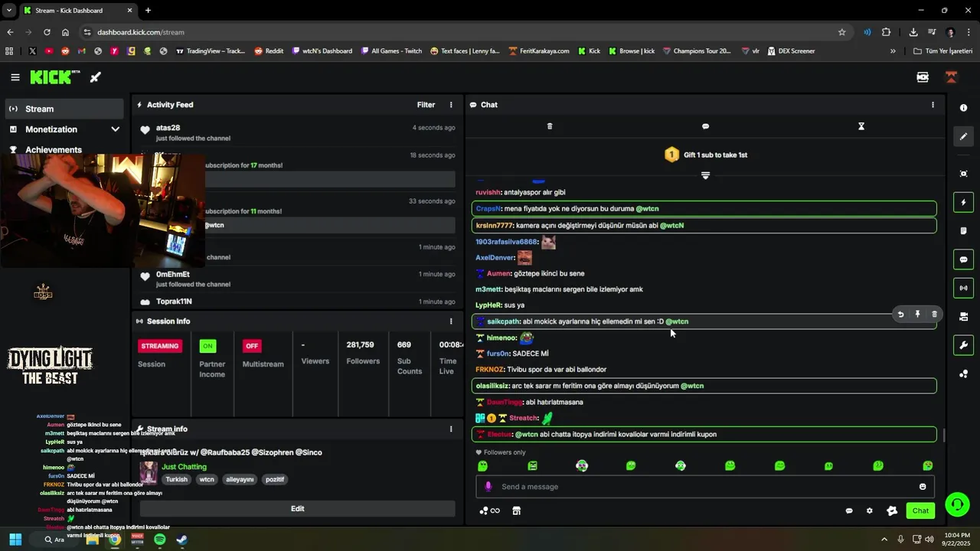Open a new browser tab
Screen dimensions: 980x551
[x=148, y=11]
